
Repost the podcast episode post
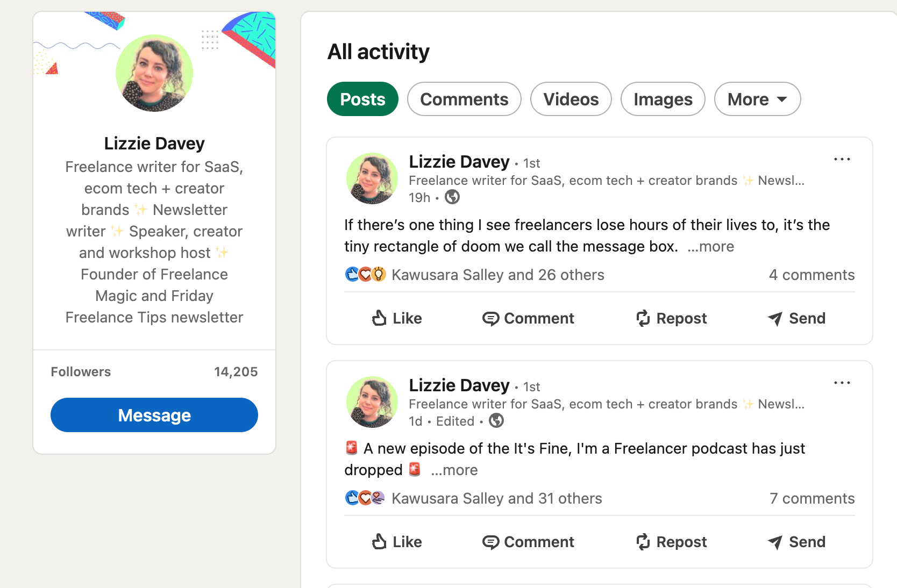(x=671, y=542)
